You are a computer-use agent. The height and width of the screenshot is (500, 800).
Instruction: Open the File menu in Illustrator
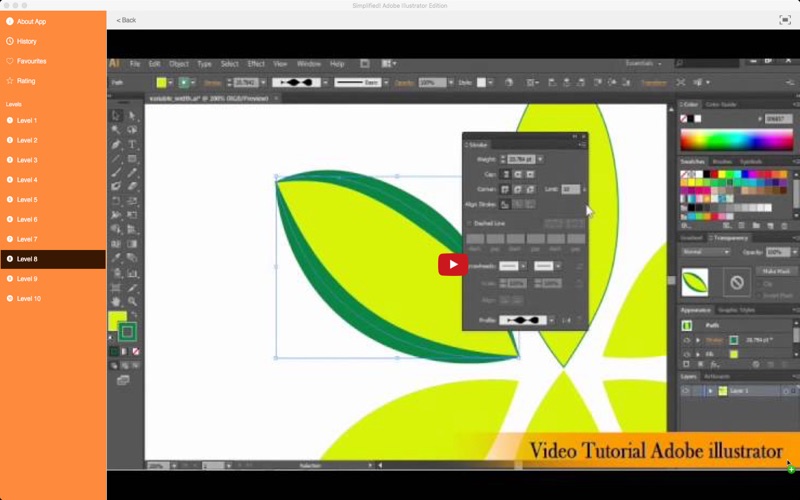(x=135, y=64)
